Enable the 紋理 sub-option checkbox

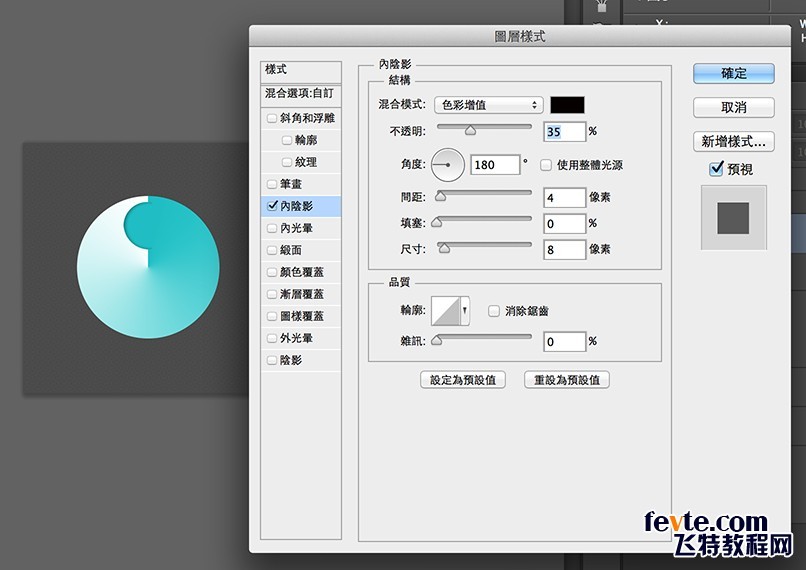287,162
